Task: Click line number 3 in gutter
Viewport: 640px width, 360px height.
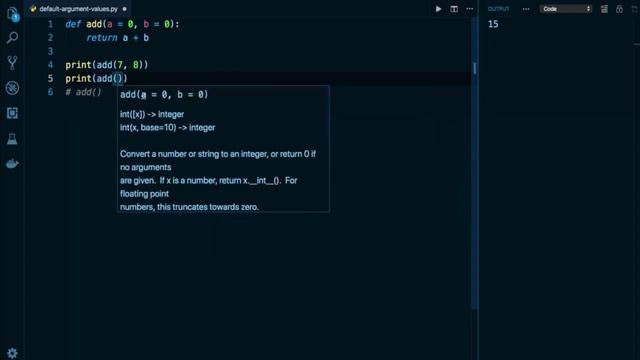Action: (x=50, y=51)
